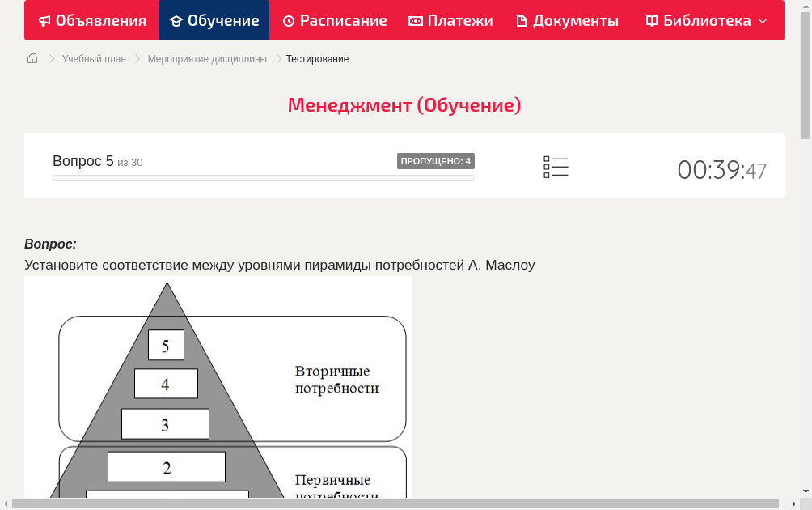812x510 pixels.
Task: Click the payment card icon near Платежи
Action: [x=417, y=20]
